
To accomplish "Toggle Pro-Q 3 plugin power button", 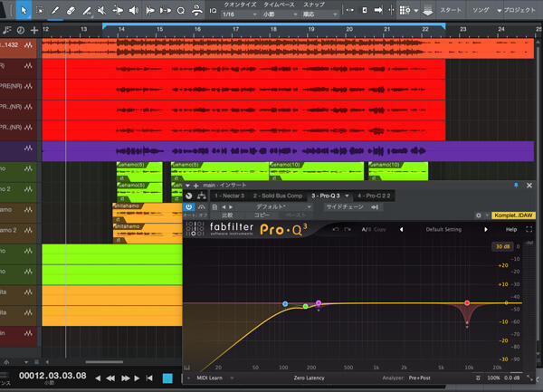I will point(189,206).
